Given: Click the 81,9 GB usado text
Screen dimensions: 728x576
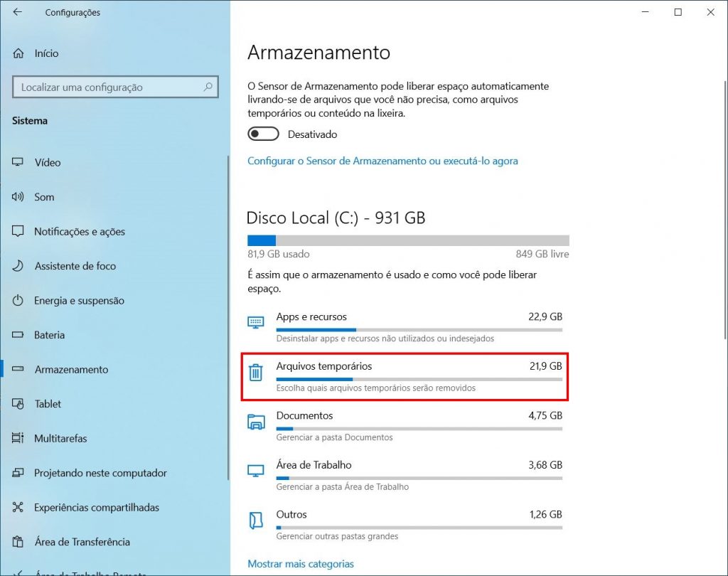Looking at the screenshot, I should tap(279, 254).
